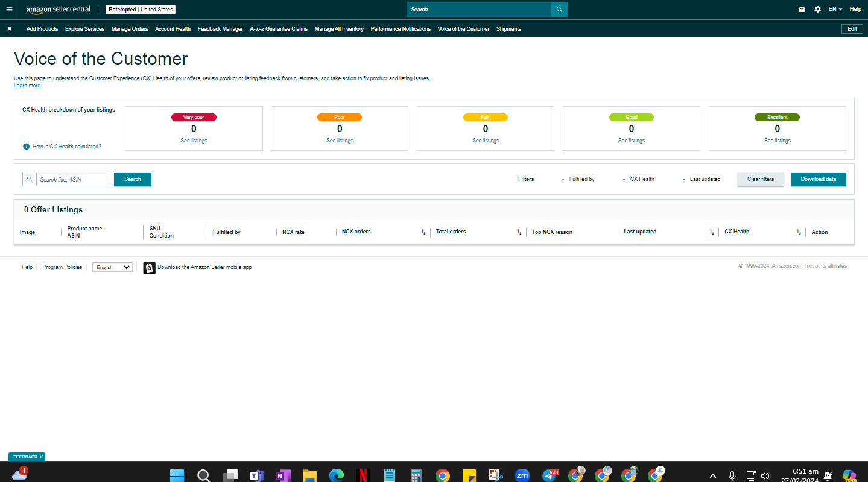Sort by NCX orders arrows
The height and width of the screenshot is (482, 868).
[x=423, y=232]
